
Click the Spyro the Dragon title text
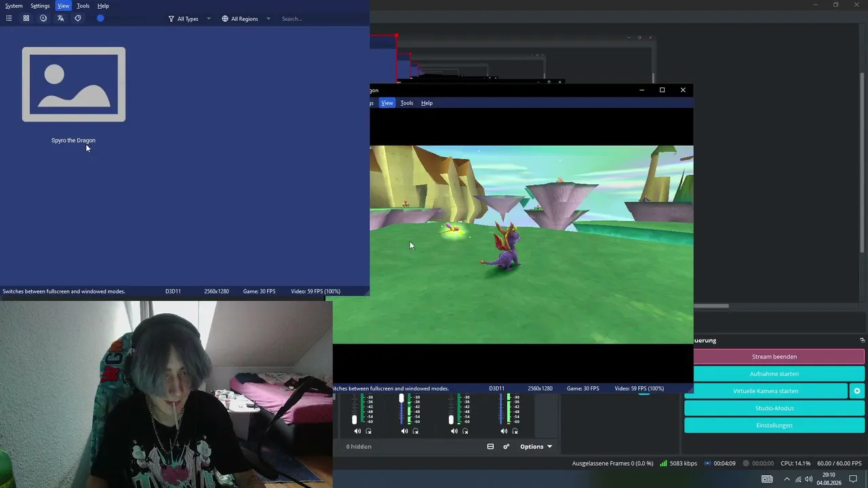(x=73, y=140)
